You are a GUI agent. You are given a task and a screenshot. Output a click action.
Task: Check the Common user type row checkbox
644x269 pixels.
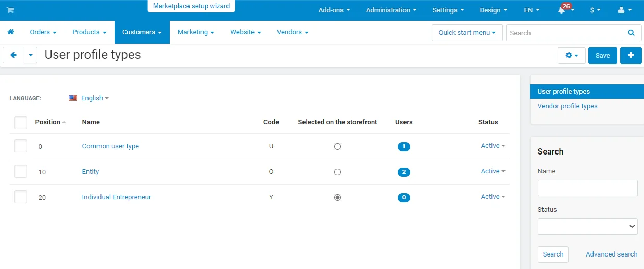20,146
